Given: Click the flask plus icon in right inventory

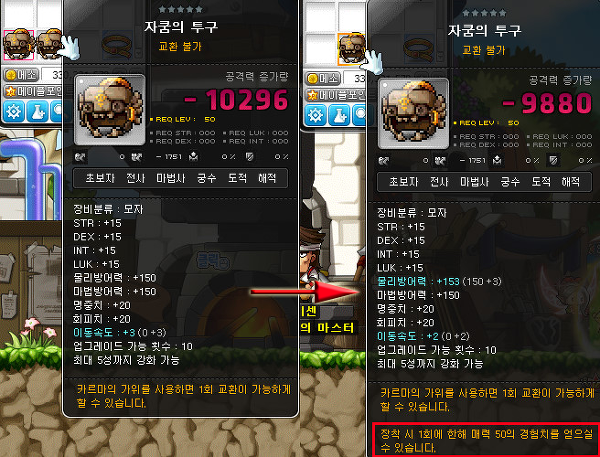Looking at the screenshot, I should pos(339,115).
